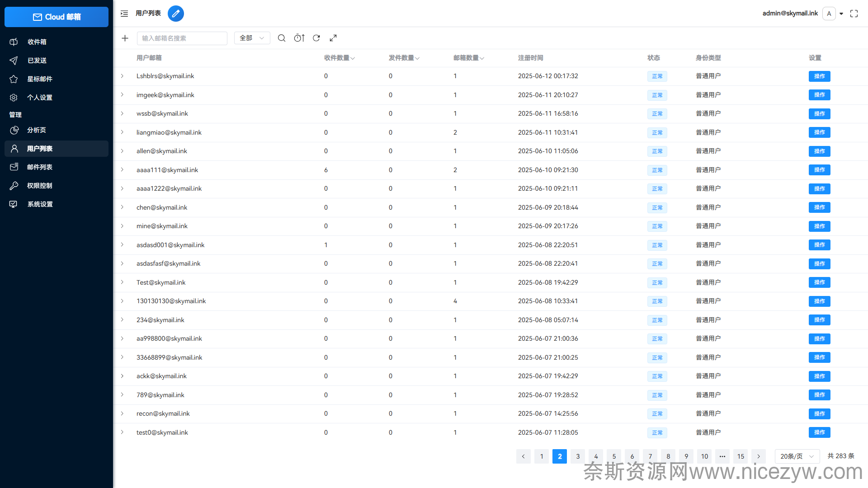Click 操作 button for imgeek@skymail.ink
The width and height of the screenshot is (868, 488).
tap(819, 95)
